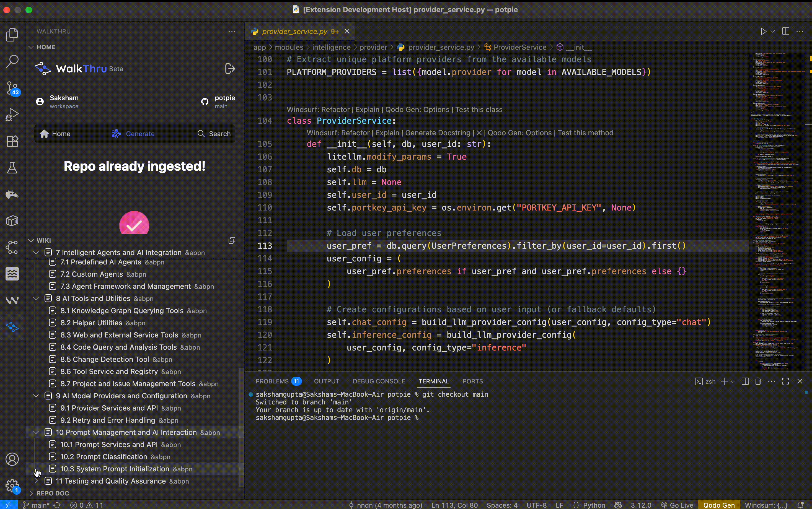Open notifications bell in status bar
This screenshot has width=812, height=509.
pyautogui.click(x=801, y=505)
